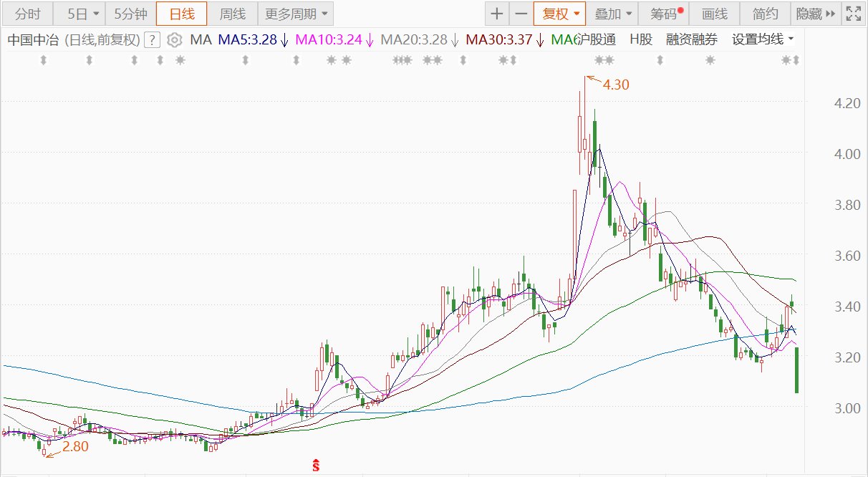Expand the 叠加 overlay dropdown
The height and width of the screenshot is (477, 868).
point(614,14)
